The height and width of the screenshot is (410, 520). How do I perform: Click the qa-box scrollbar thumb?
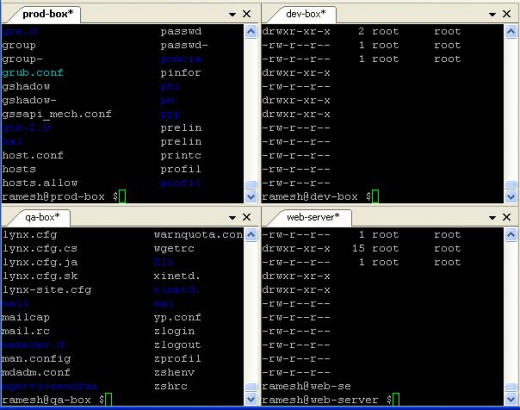pyautogui.click(x=251, y=387)
